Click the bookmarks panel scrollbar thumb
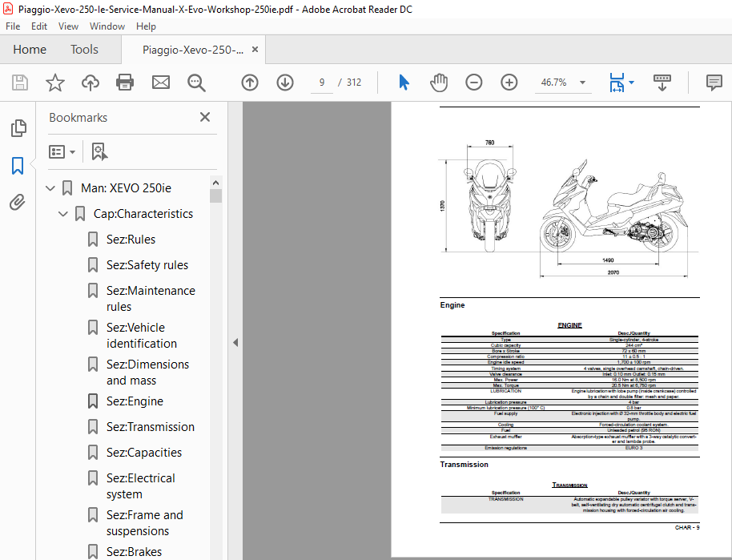 pos(215,195)
